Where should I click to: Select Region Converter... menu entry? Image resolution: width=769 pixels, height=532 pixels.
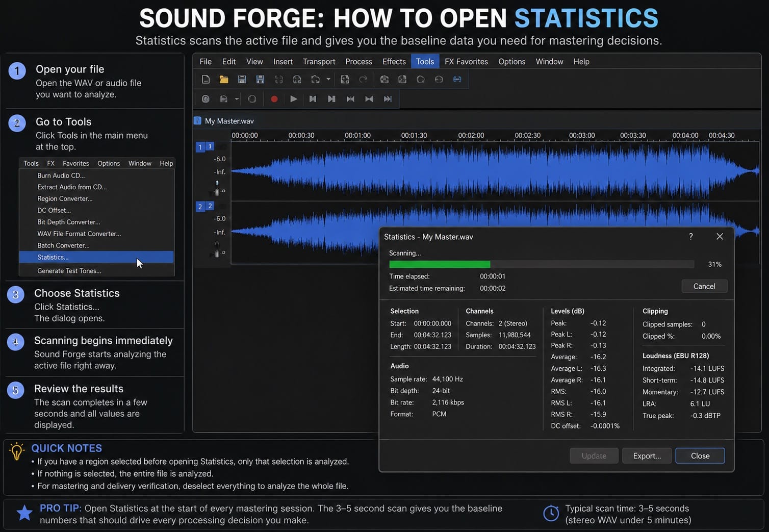(x=97, y=199)
